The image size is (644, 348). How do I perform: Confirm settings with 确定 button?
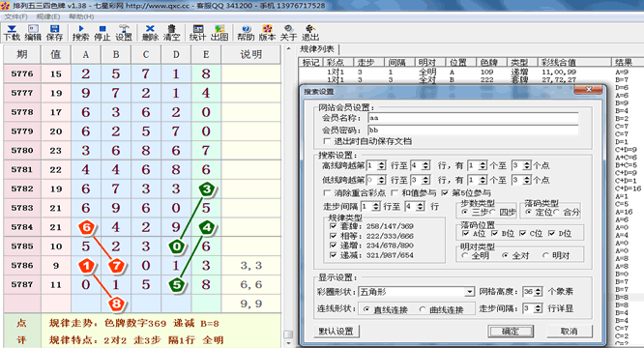[x=511, y=332]
